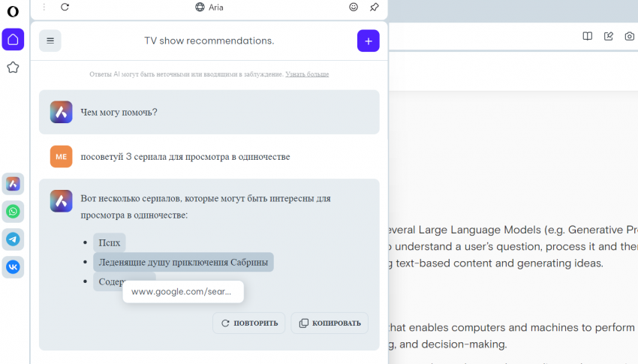Open the home speed dial icon
Image resolution: width=638 pixels, height=364 pixels.
click(13, 39)
